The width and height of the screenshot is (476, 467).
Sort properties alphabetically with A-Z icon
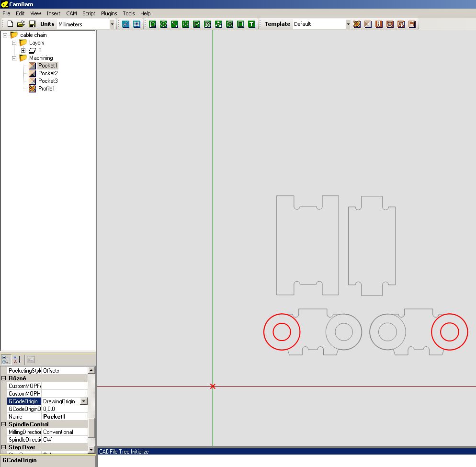pyautogui.click(x=17, y=359)
